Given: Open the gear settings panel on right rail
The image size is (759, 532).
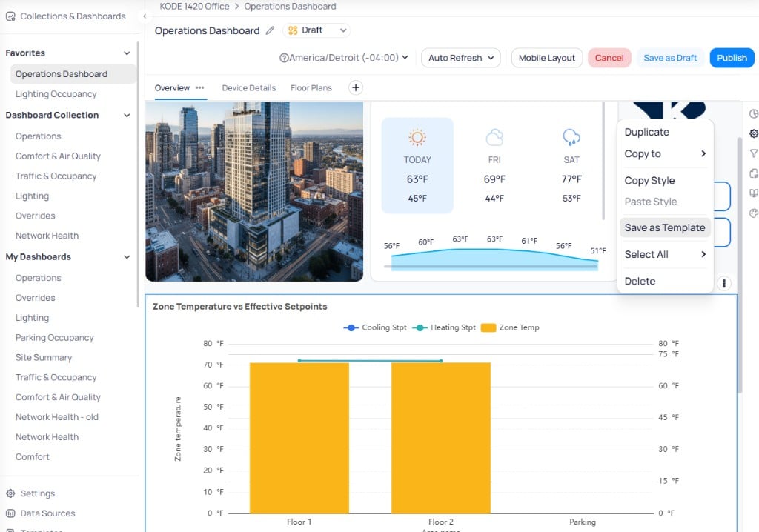Looking at the screenshot, I should click(754, 133).
